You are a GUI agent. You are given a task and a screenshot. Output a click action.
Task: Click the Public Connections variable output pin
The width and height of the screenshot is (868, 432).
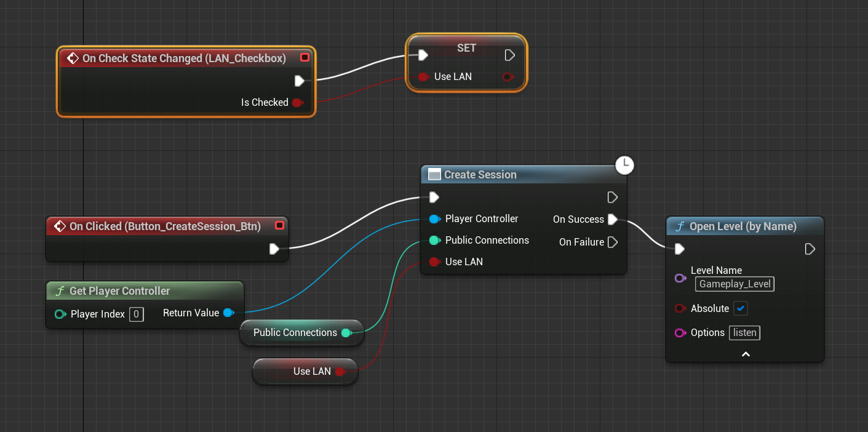tap(346, 333)
